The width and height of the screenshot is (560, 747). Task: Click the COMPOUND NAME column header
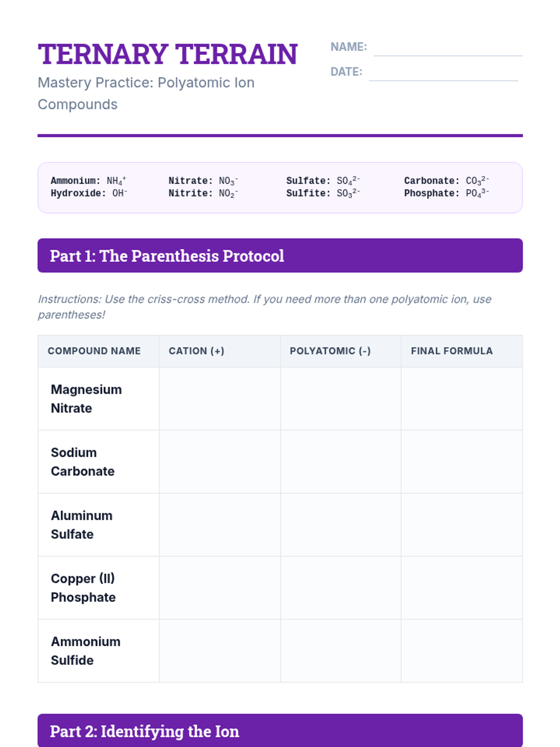pyautogui.click(x=94, y=351)
